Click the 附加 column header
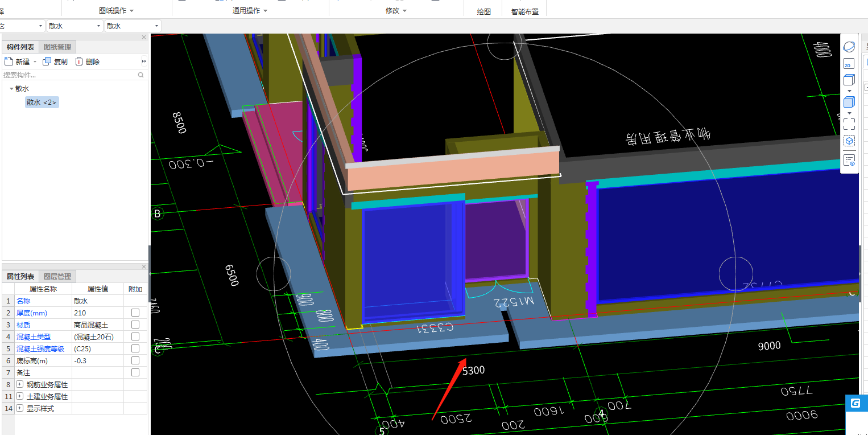This screenshot has width=868, height=435. click(135, 289)
